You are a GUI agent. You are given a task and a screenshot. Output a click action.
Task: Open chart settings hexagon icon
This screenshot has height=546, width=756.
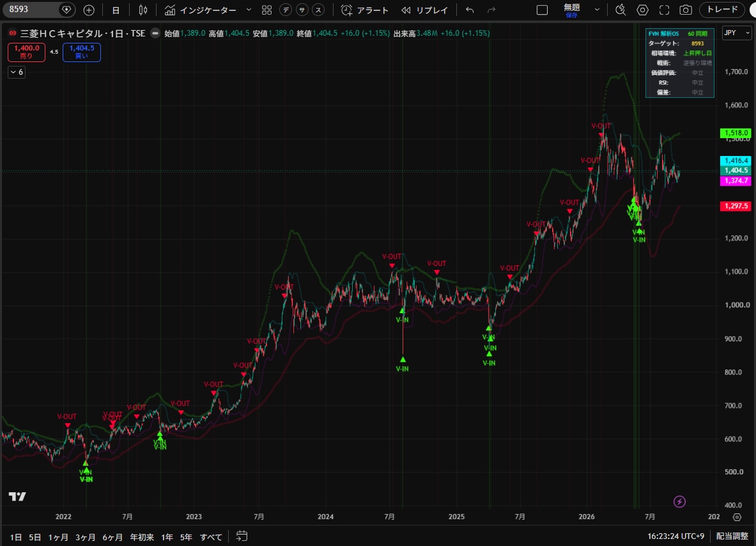pyautogui.click(x=642, y=10)
